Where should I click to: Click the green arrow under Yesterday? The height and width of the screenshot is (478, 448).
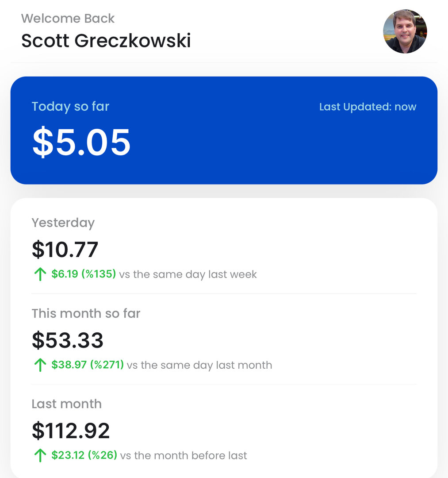coord(40,274)
